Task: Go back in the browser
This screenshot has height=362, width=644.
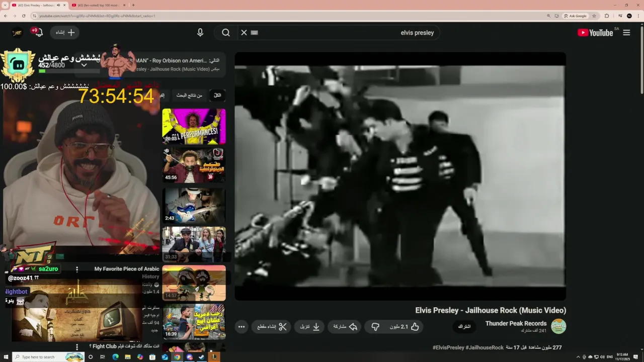Action: (x=6, y=16)
